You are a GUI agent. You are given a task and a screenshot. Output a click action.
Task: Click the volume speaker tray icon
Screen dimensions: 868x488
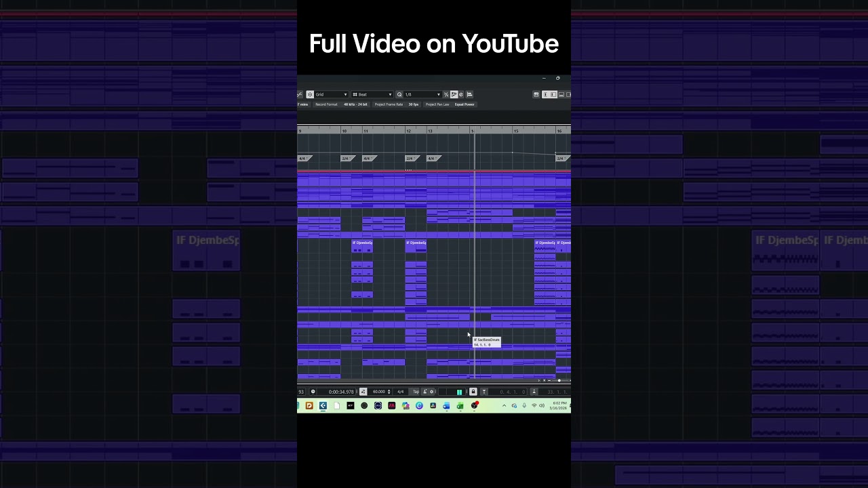(x=542, y=406)
